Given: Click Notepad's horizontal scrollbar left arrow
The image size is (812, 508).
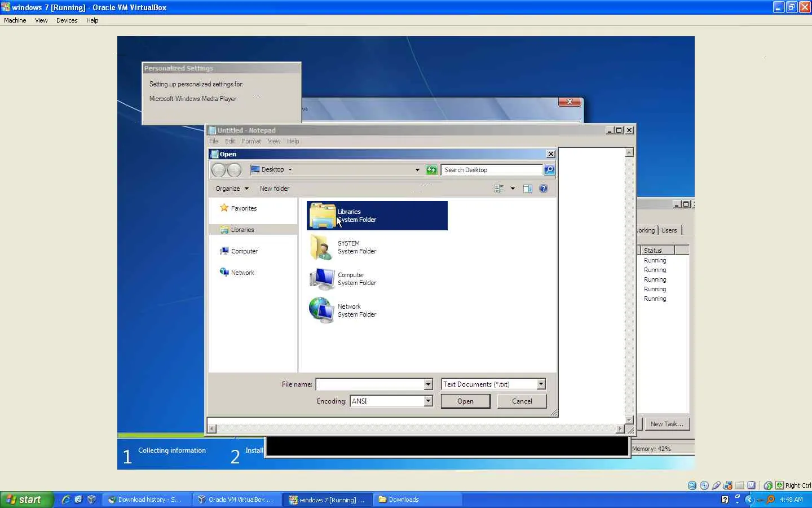Looking at the screenshot, I should click(x=212, y=429).
